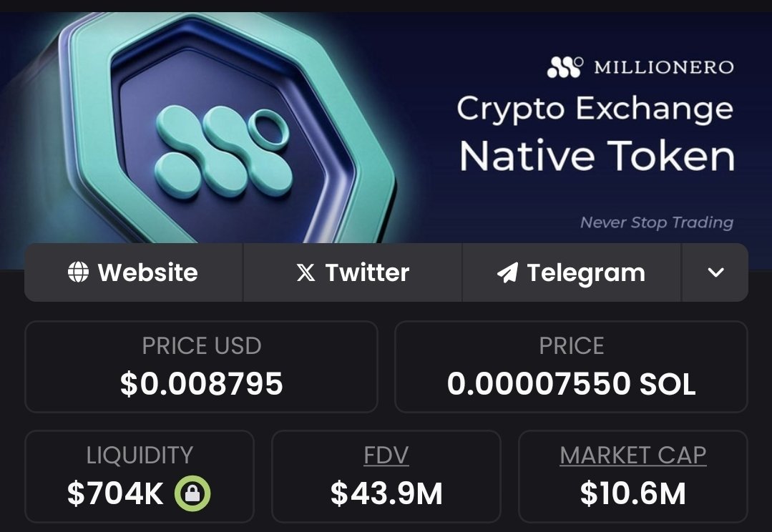The width and height of the screenshot is (772, 532).
Task: Select the $0.008795 USD price value
Action: (202, 384)
